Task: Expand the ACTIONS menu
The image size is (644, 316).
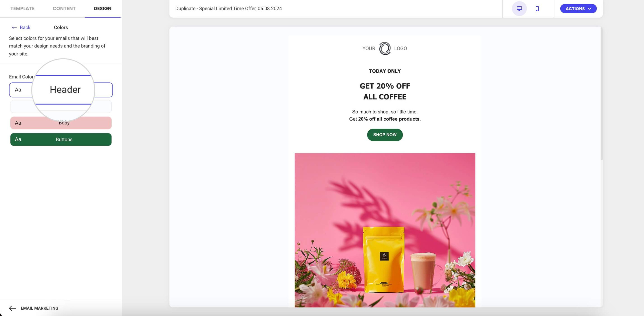Action: point(578,8)
